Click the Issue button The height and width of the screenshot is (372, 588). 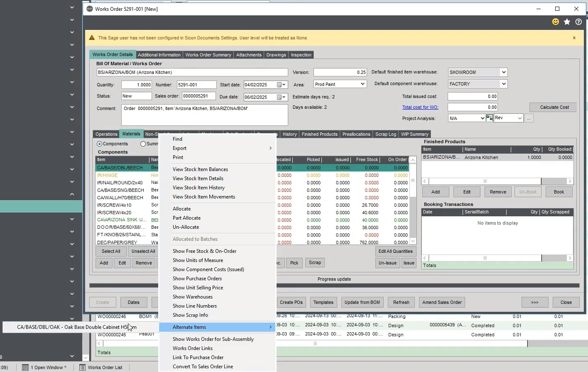[x=409, y=263]
